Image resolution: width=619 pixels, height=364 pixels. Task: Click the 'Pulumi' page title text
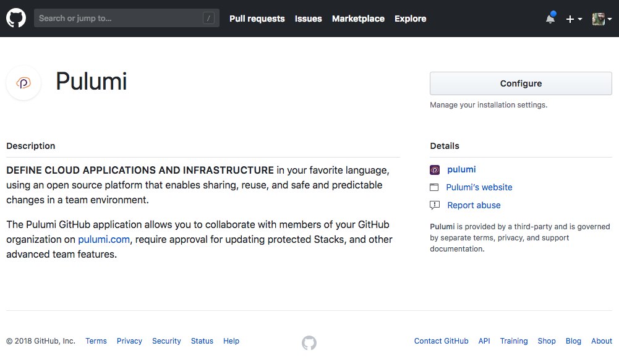pyautogui.click(x=91, y=82)
